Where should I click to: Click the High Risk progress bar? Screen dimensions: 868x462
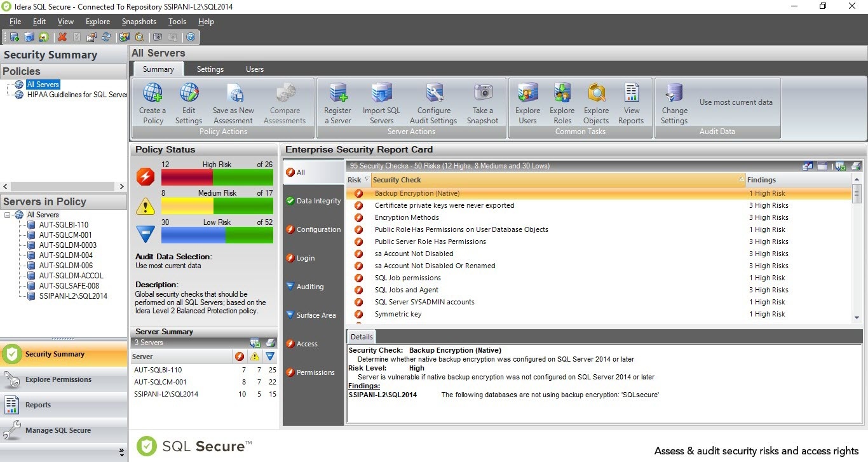(x=217, y=177)
